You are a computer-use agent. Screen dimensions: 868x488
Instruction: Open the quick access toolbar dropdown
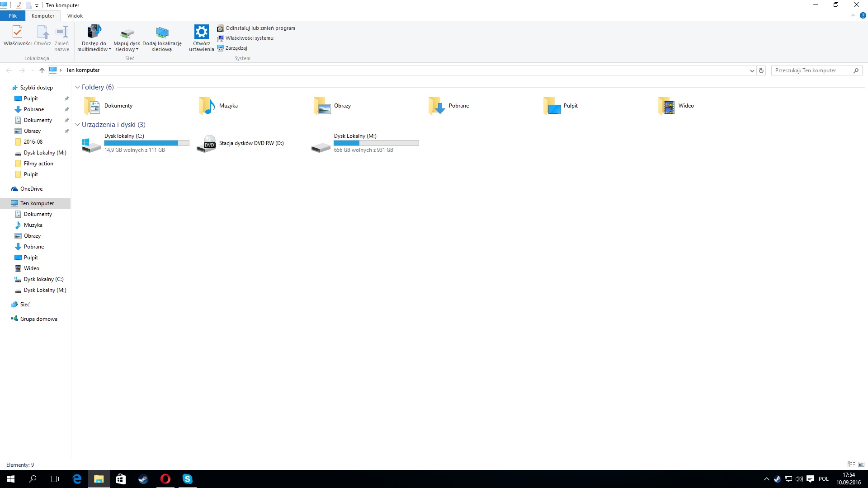click(37, 6)
